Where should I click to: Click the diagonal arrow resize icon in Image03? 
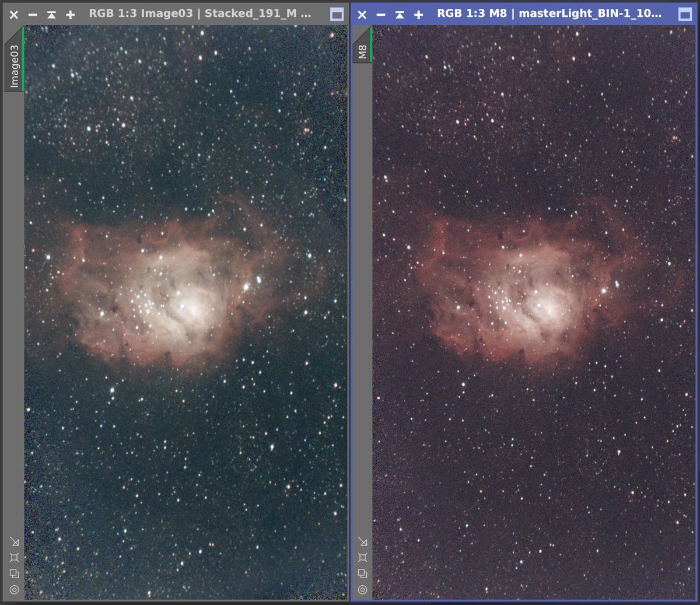(x=14, y=542)
